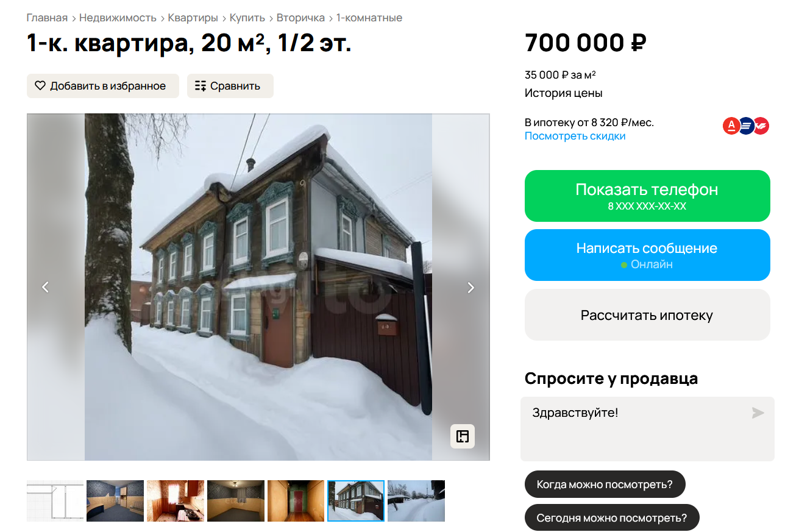Open Вторичка breadcrumb item

click(x=300, y=18)
